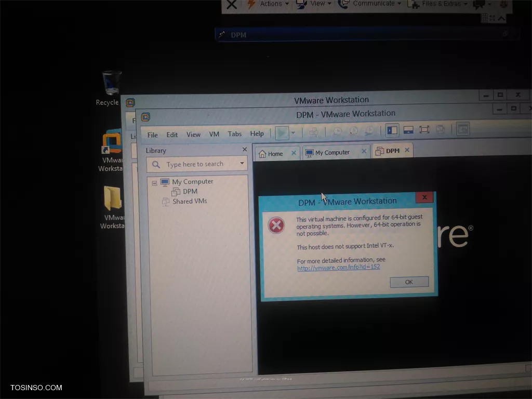Open the Edit menu
Screen dimensions: 532x399
(x=172, y=135)
